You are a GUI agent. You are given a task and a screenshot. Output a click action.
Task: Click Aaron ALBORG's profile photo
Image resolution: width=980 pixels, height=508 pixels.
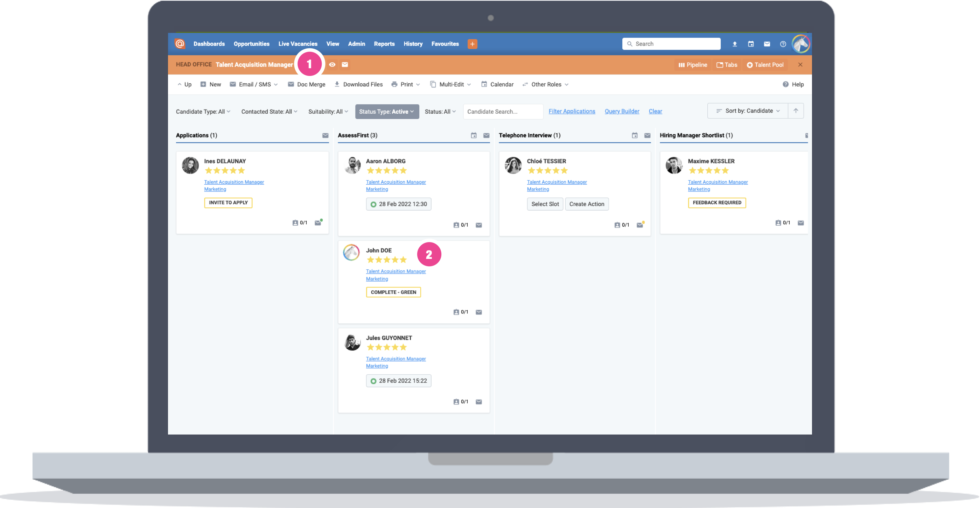point(352,165)
